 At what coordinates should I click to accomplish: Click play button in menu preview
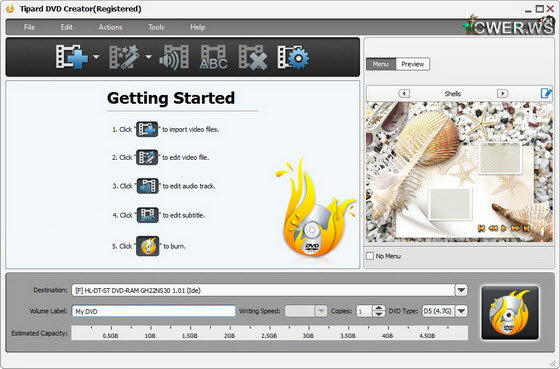[504, 228]
